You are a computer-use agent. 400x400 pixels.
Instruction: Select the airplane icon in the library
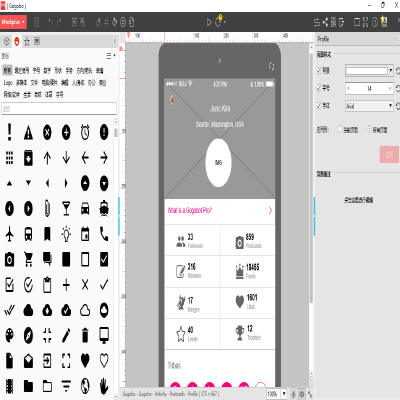(10, 234)
